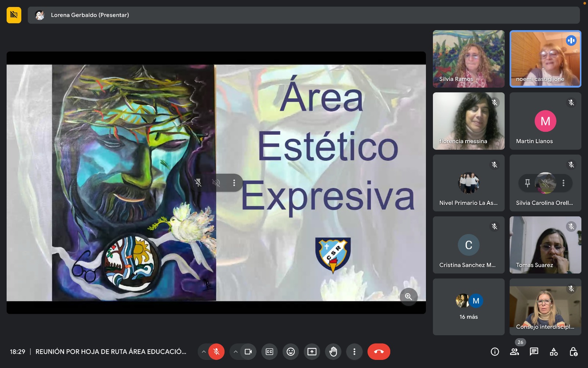
Task: Click the meeting title text
Action: point(111,352)
